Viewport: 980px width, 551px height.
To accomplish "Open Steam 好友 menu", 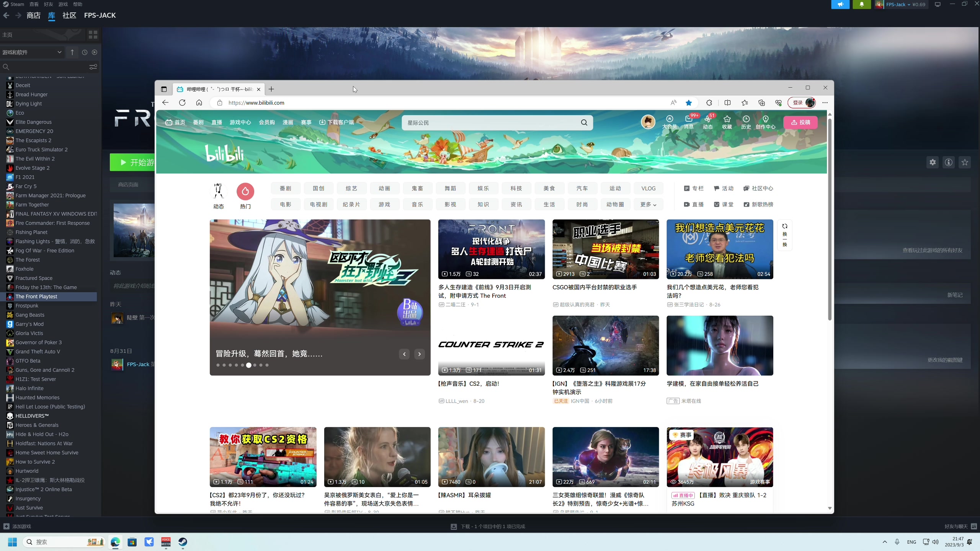I will pos(48,4).
